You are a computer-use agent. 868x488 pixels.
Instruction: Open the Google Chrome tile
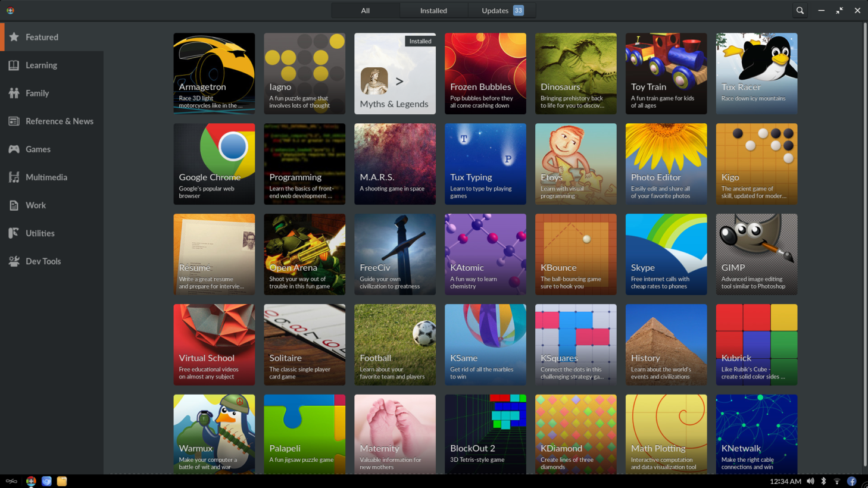tap(214, 164)
